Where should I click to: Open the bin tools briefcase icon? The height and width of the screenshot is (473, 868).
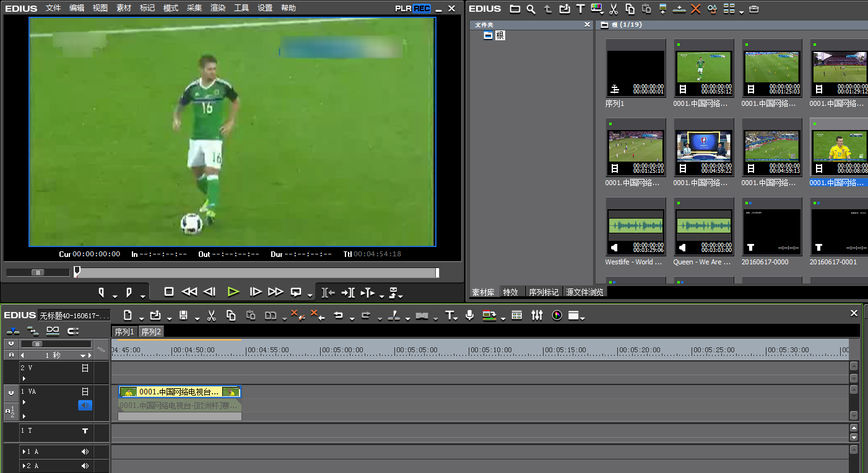point(753,9)
